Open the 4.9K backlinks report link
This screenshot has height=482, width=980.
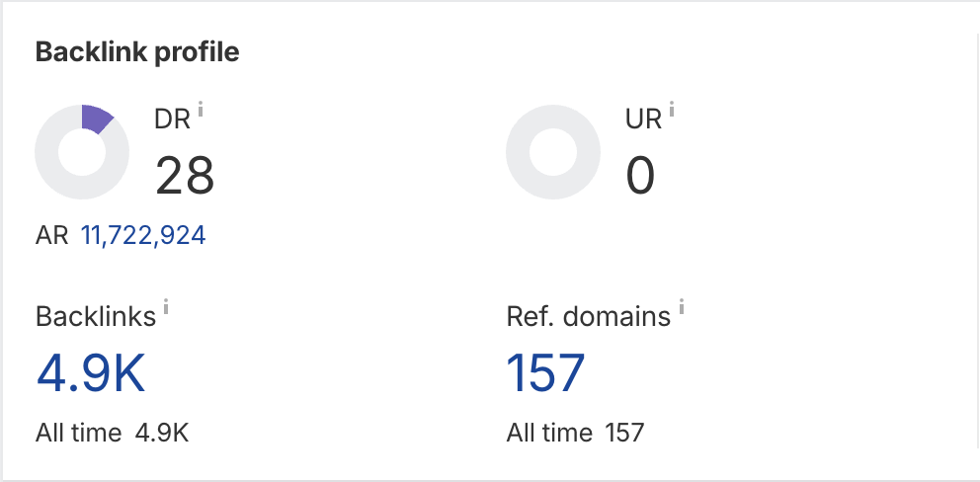90,372
